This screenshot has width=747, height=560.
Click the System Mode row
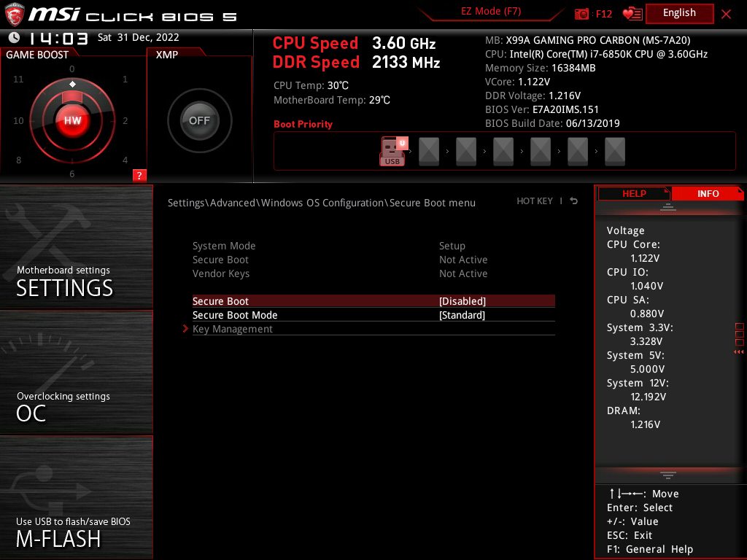pyautogui.click(x=373, y=246)
